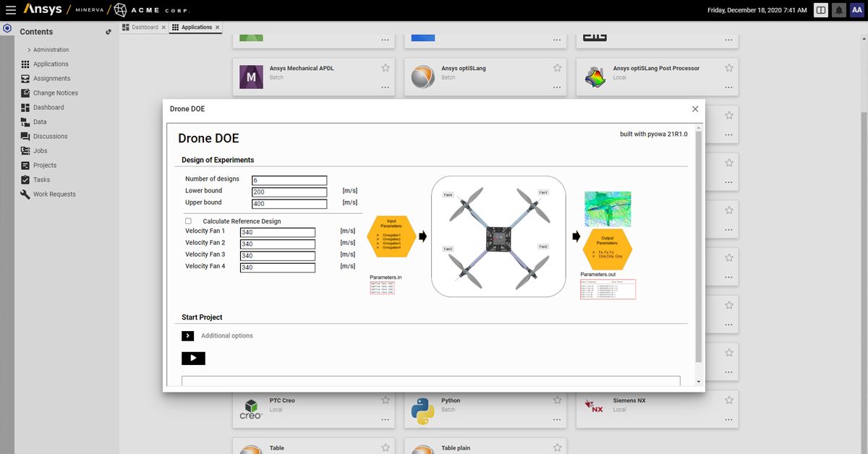Viewport: 868px width, 454px height.
Task: Click the Lower bound input field
Action: pyautogui.click(x=289, y=192)
